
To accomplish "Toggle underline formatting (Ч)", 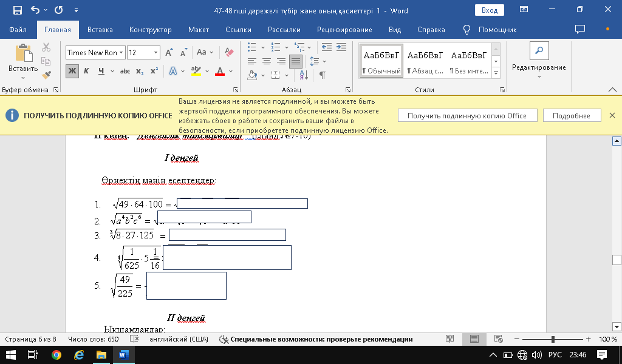I will (x=101, y=72).
